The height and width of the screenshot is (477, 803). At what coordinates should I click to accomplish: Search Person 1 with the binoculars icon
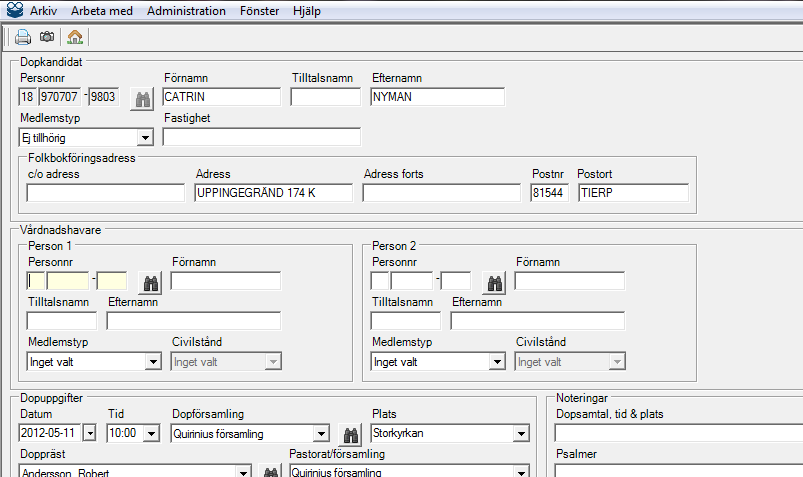[151, 283]
